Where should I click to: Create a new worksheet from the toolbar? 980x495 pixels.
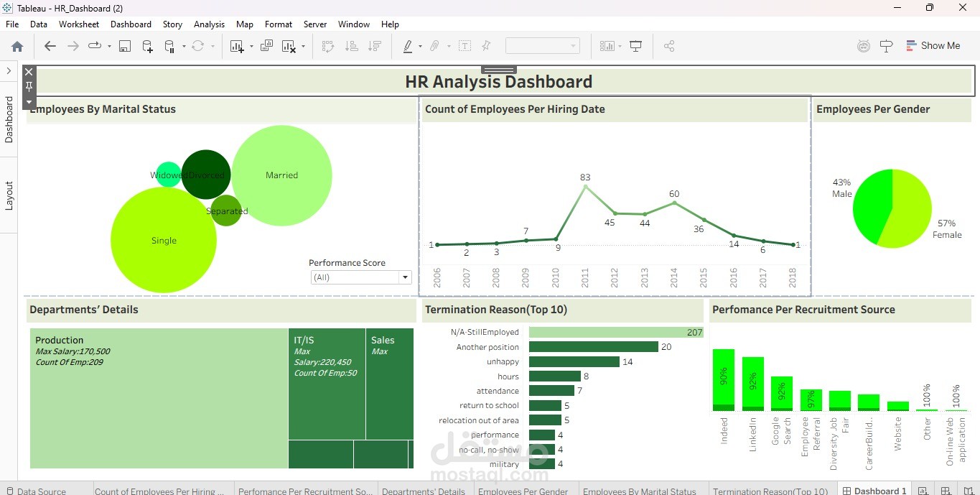(x=235, y=45)
